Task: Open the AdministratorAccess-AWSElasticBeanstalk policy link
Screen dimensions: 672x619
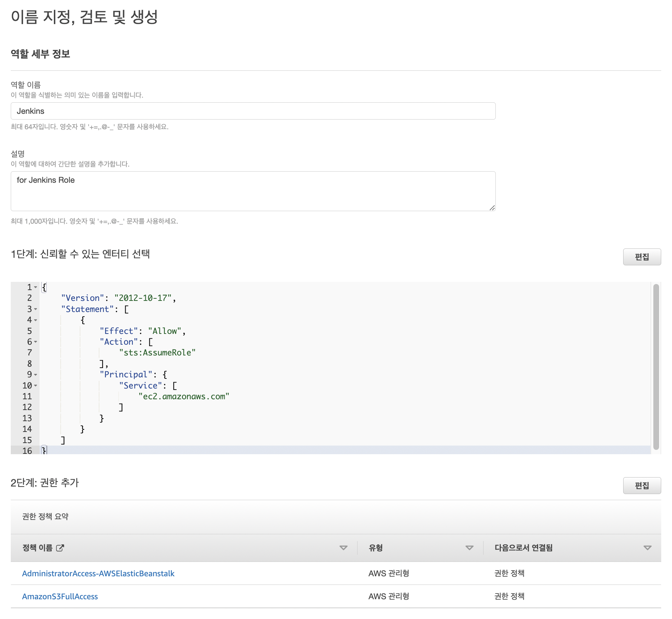Action: click(x=98, y=573)
